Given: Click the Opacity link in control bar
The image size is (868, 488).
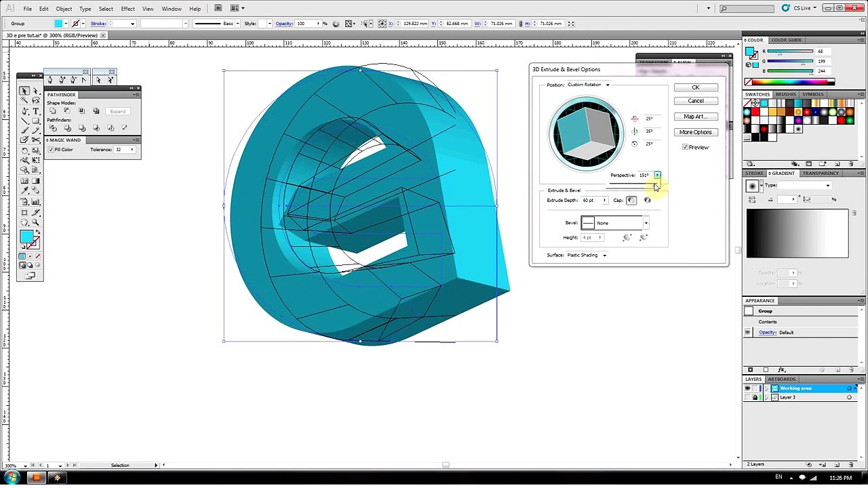Looking at the screenshot, I should (284, 24).
